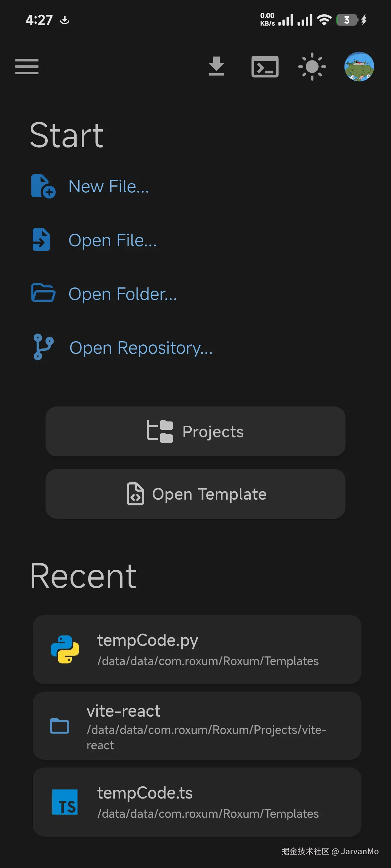Image resolution: width=391 pixels, height=868 pixels.
Task: Open the recent vite-react project folder
Action: pyautogui.click(x=197, y=726)
